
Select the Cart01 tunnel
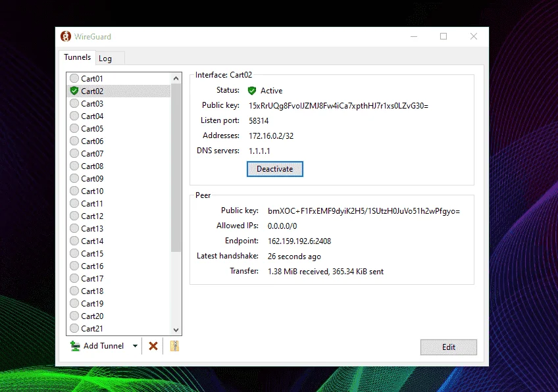click(x=118, y=79)
